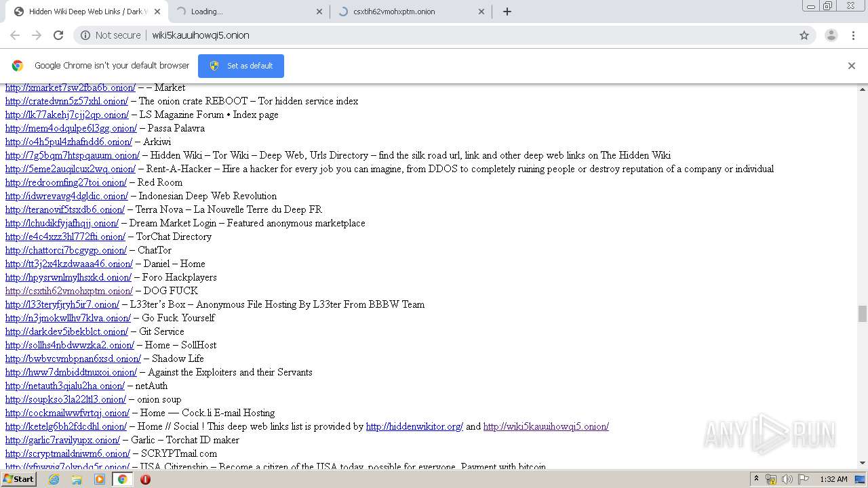Open bwbvcvmbpnan6xsd.onion Shadow Life link
Viewport: 868px width, 488px height.
pyautogui.click(x=73, y=359)
